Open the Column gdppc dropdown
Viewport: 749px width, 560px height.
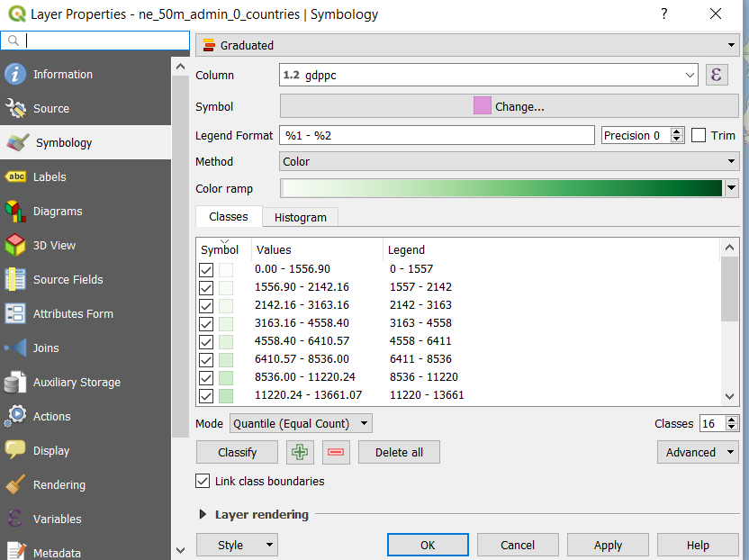point(488,75)
